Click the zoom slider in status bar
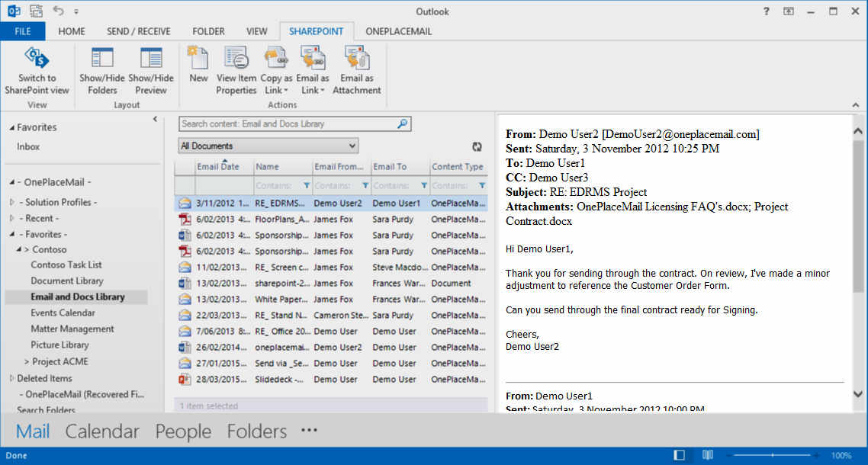Screen dimensions: 868x465 [x=773, y=456]
